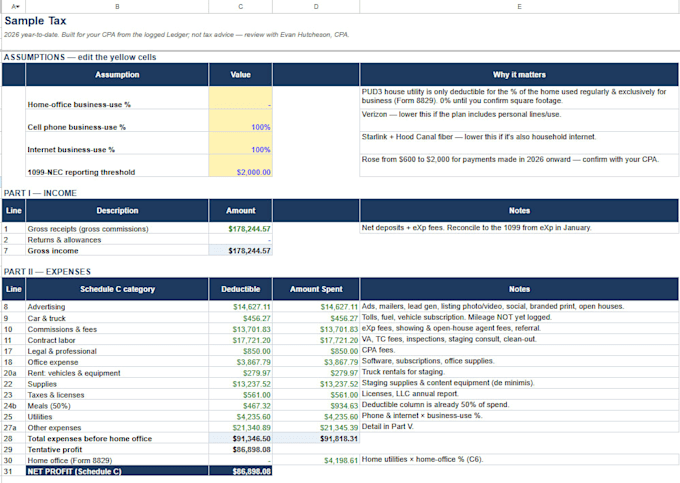Select Meals amount spent $934.63

click(316, 406)
